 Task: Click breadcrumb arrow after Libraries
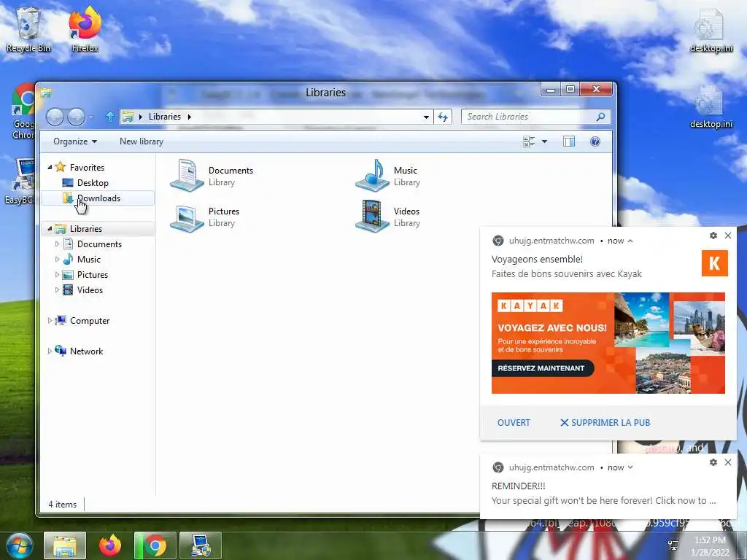pos(189,117)
